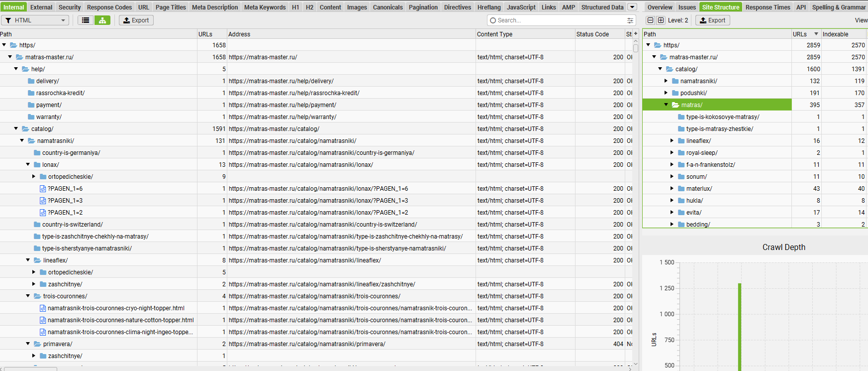The height and width of the screenshot is (371, 868).
Task: Expand one level in Site Structure panel
Action: coord(661,20)
